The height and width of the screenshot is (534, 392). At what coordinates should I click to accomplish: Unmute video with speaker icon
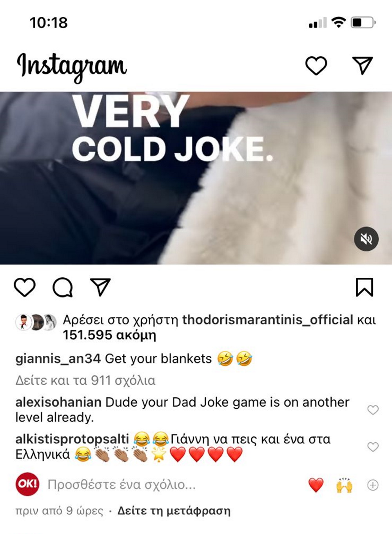point(366,239)
